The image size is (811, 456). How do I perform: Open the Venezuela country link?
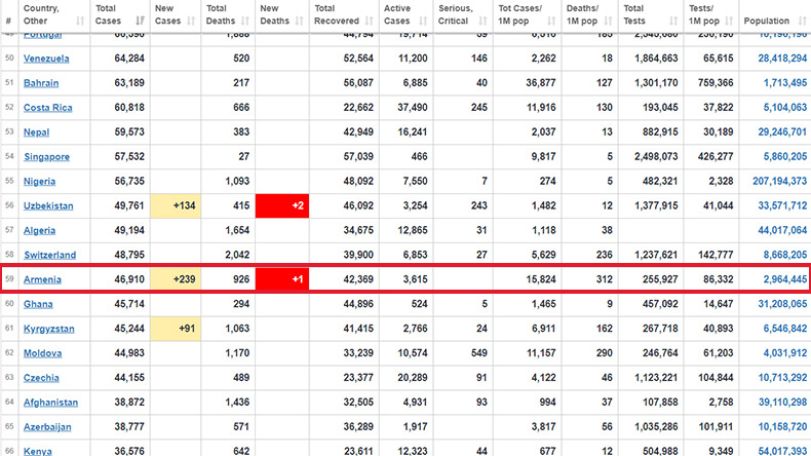pyautogui.click(x=46, y=58)
